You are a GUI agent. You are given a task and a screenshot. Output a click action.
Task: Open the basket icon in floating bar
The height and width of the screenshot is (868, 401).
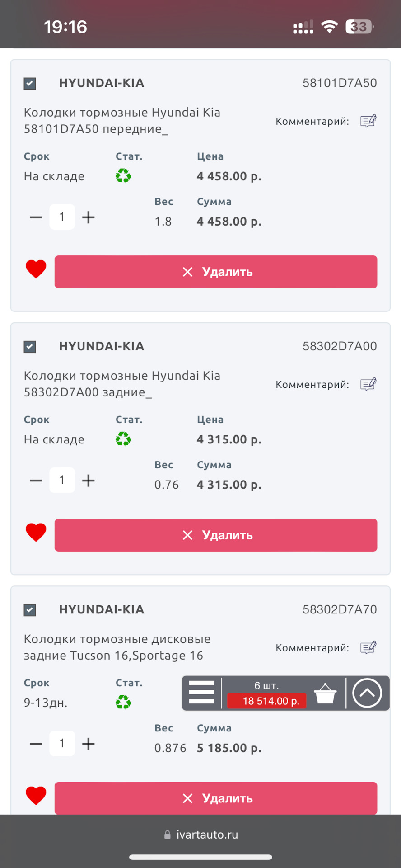325,693
